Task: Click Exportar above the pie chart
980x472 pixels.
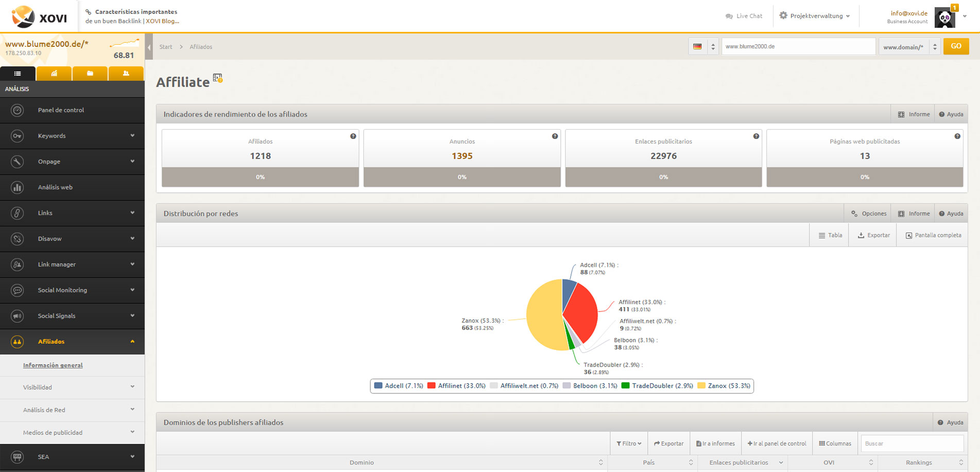Action: pyautogui.click(x=873, y=235)
